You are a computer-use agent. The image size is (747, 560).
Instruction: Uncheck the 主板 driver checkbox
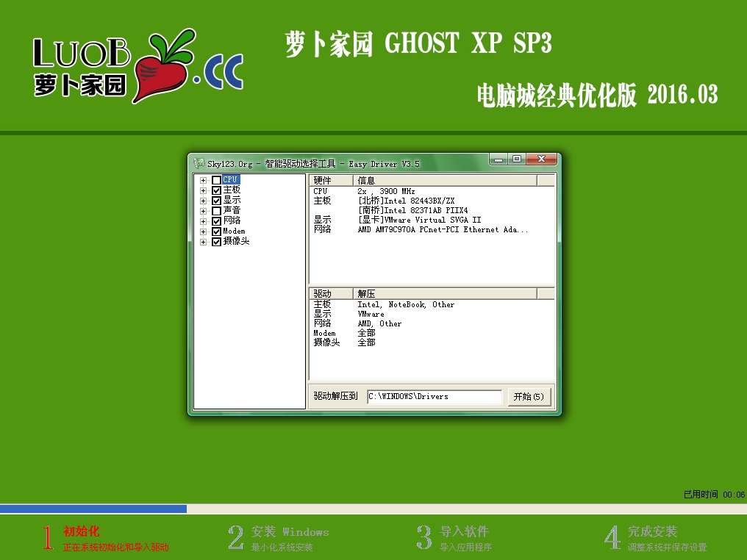(216, 190)
